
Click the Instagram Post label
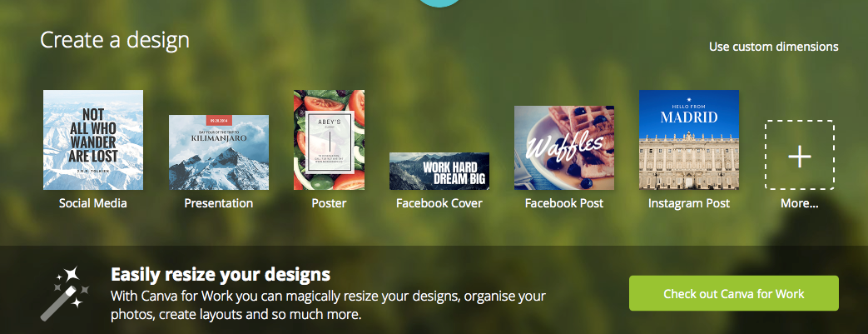688,203
